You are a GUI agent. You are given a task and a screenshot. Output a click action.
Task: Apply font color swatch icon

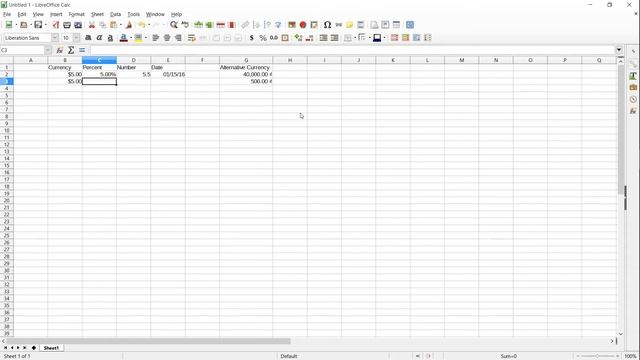click(124, 38)
